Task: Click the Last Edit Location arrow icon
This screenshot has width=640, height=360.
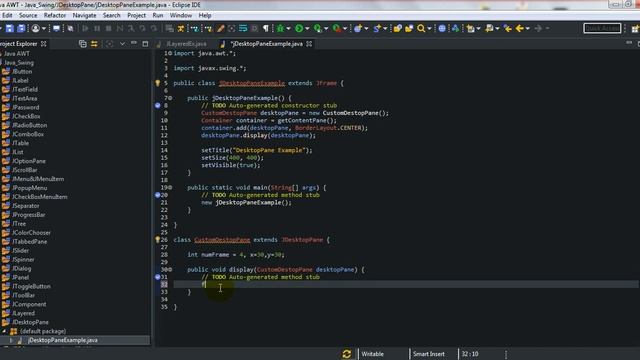Action: point(507,28)
